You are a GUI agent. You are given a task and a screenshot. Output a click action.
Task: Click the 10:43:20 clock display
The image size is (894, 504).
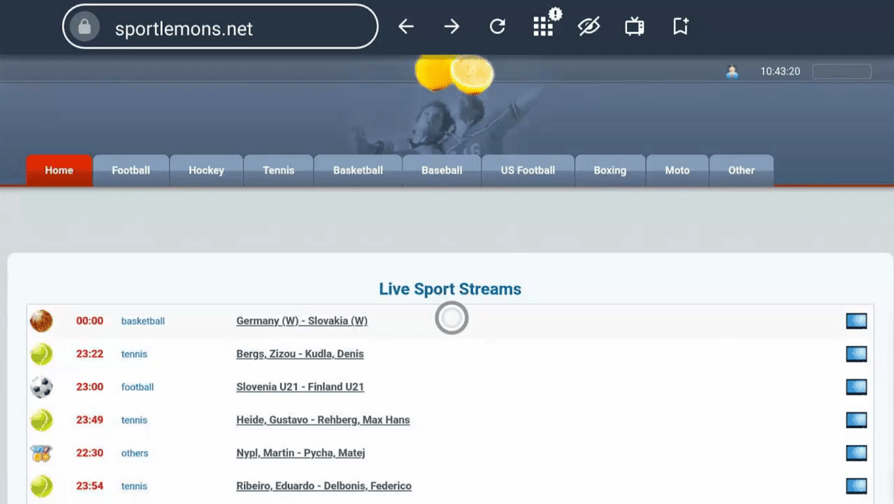[780, 71]
